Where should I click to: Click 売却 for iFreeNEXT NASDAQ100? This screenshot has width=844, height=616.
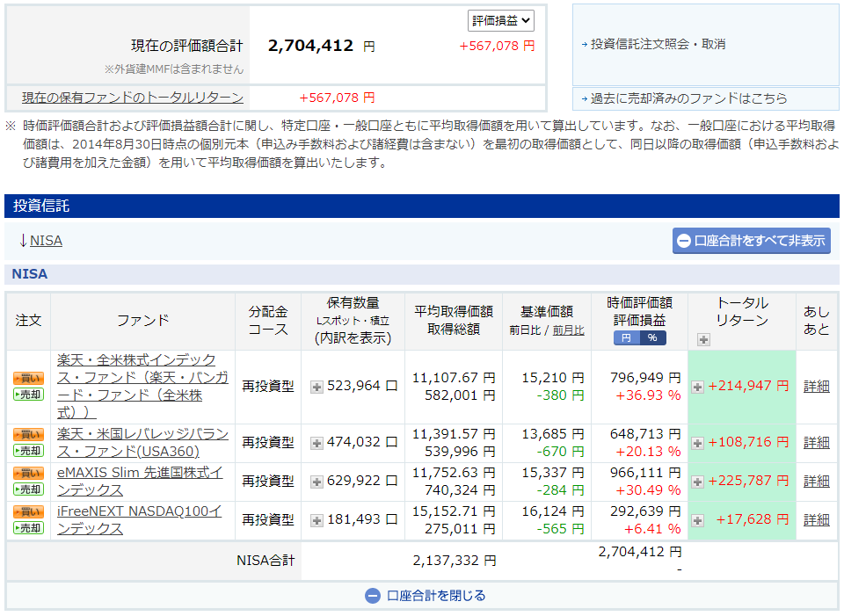[28, 528]
